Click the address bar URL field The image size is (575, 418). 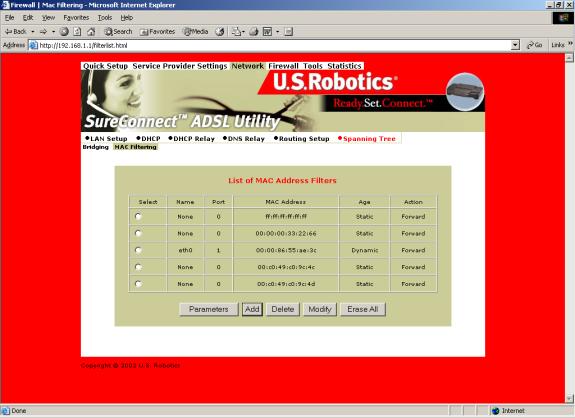click(x=274, y=45)
